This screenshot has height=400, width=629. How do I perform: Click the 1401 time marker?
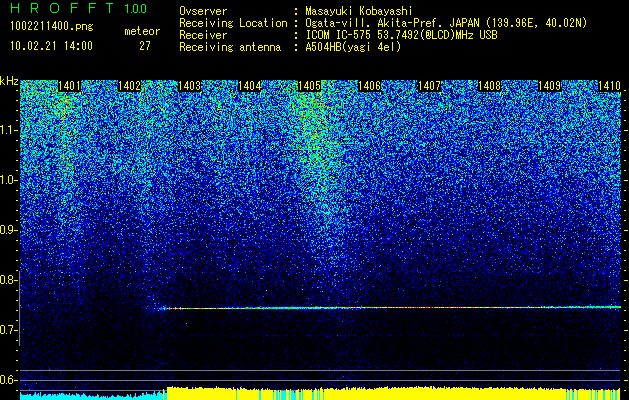click(69, 86)
